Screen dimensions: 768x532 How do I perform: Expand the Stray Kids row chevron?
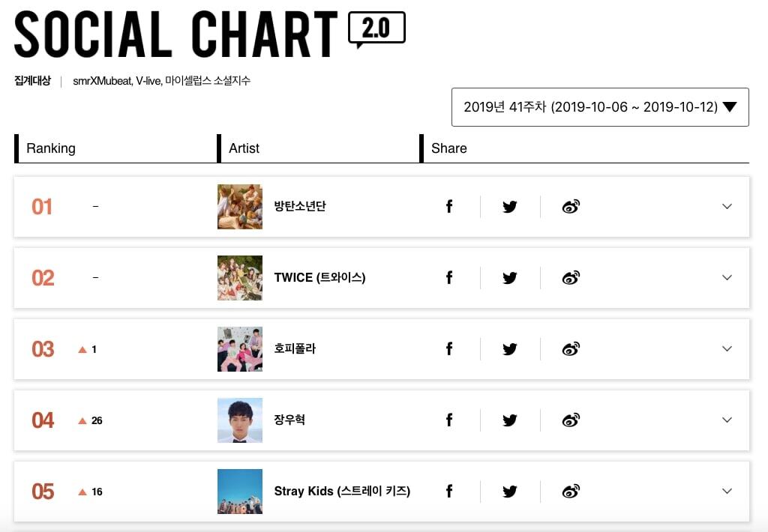pyautogui.click(x=726, y=492)
